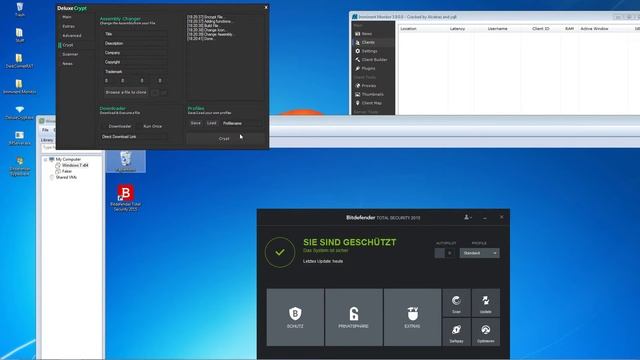Open the Privatsphäre tile in Bitdefender

tap(353, 317)
